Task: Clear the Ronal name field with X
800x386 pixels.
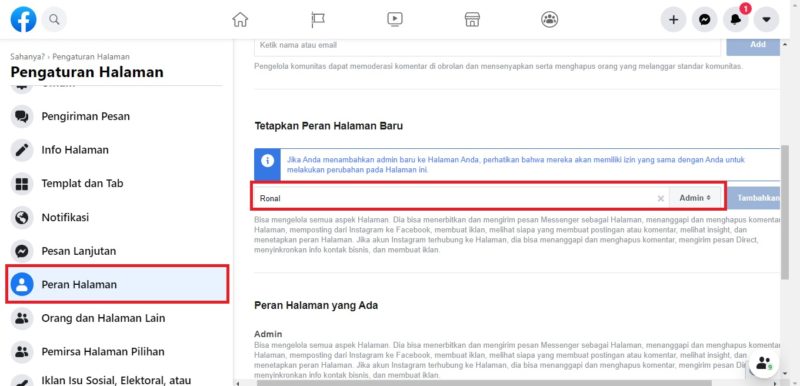Action: point(661,198)
